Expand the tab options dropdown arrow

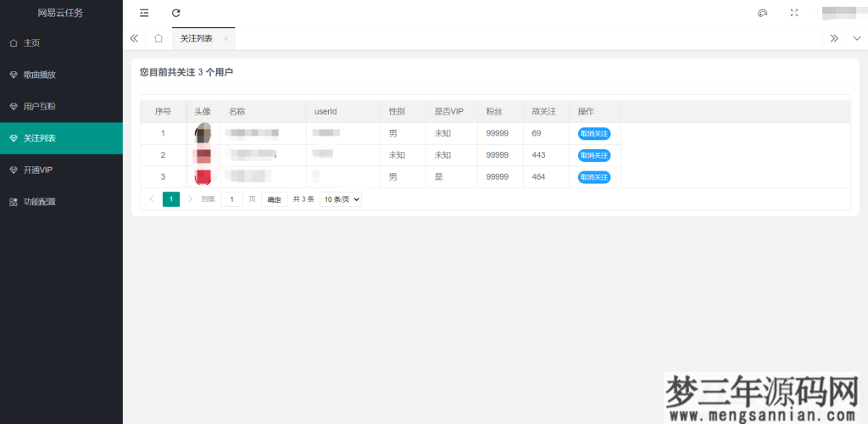tap(856, 38)
